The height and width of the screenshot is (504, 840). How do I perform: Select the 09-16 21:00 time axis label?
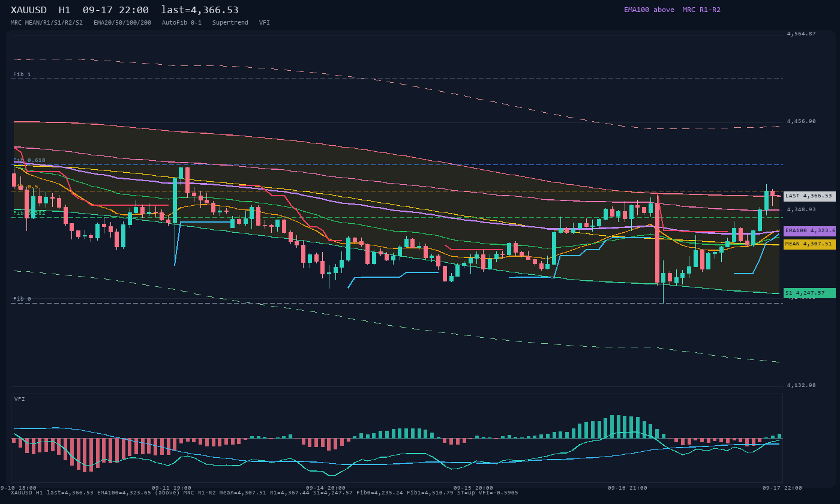[628, 488]
